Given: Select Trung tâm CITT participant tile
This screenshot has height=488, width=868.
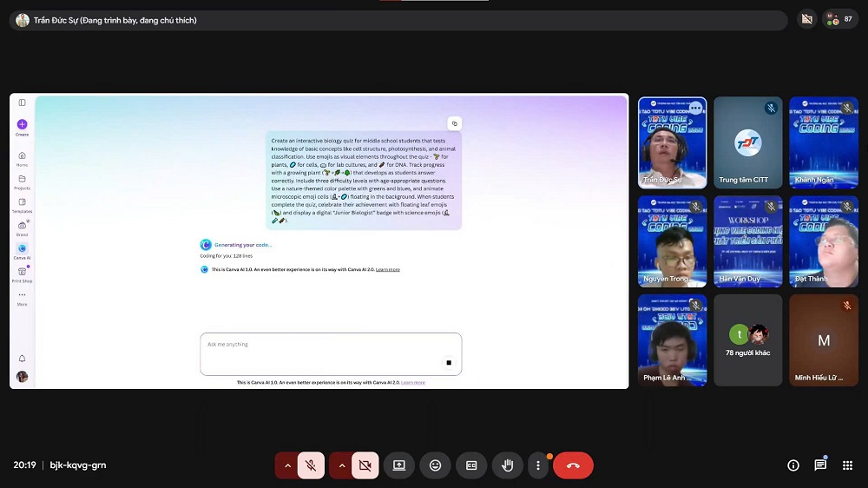Looking at the screenshot, I should 748,143.
